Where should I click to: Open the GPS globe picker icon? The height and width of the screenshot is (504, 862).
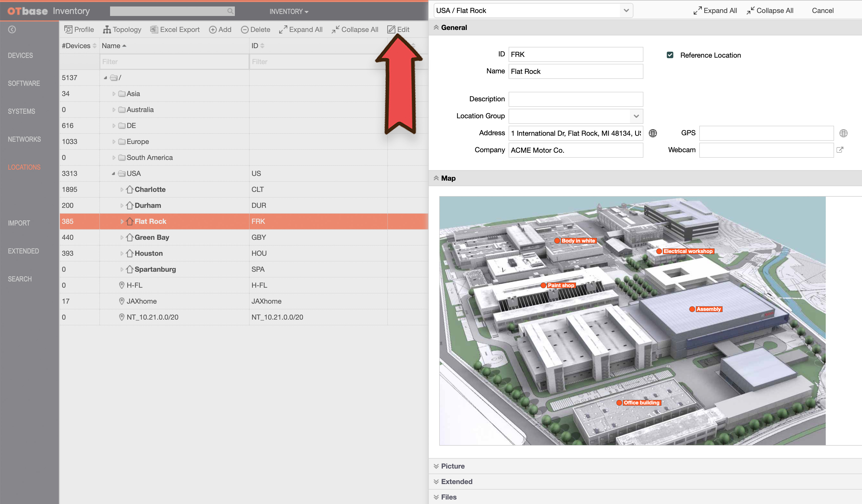point(843,133)
